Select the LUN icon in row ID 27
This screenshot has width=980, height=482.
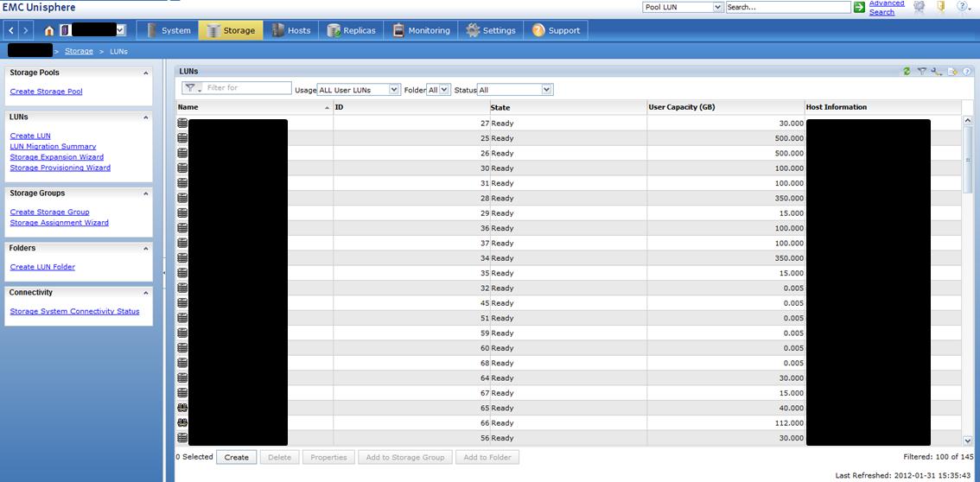[182, 123]
